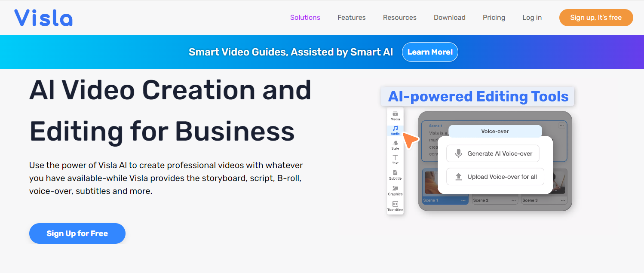Click the paragraph starting "Use the power of Visla AI"
Image resolution: width=644 pixels, height=273 pixels.
pos(166,178)
